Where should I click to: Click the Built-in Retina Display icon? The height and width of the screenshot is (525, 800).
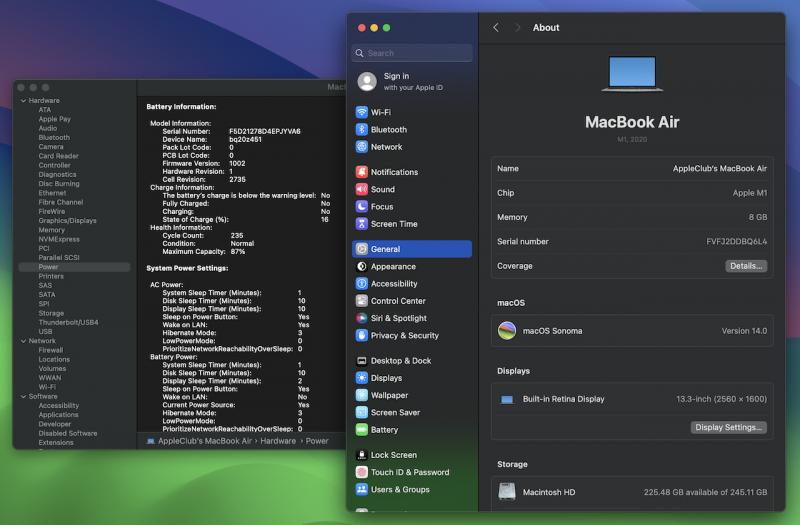tap(507, 399)
